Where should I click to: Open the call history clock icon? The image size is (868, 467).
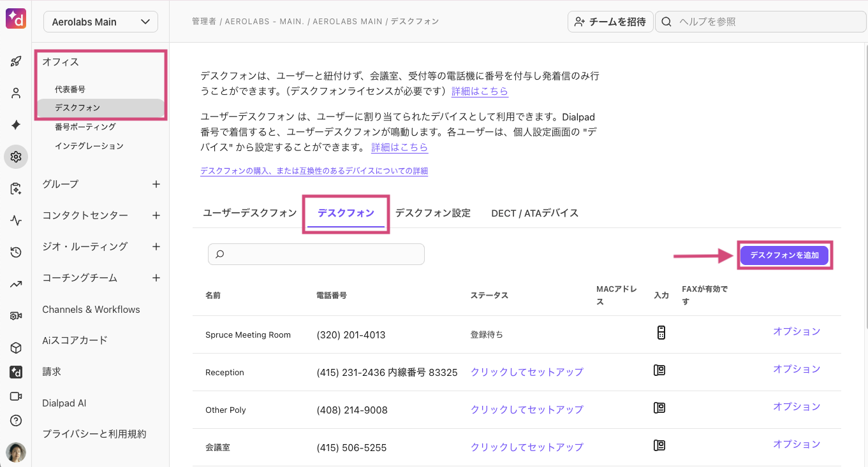(16, 253)
